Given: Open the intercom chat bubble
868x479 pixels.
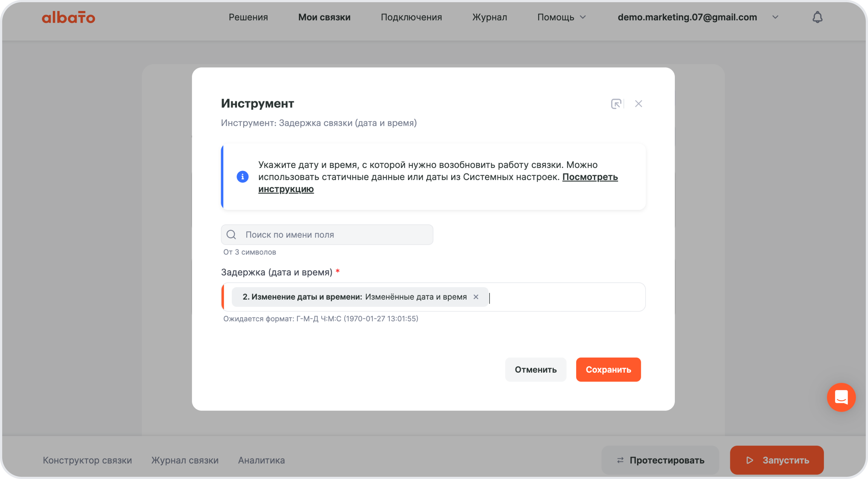Looking at the screenshot, I should pos(841,397).
